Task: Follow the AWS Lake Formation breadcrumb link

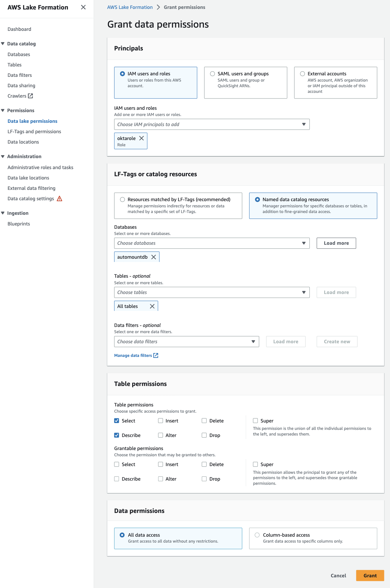Action: (130, 7)
